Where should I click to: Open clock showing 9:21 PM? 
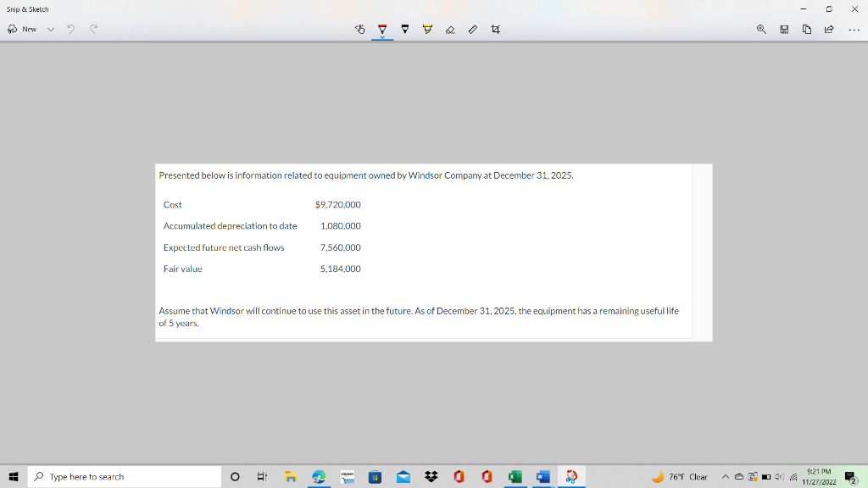coord(819,476)
